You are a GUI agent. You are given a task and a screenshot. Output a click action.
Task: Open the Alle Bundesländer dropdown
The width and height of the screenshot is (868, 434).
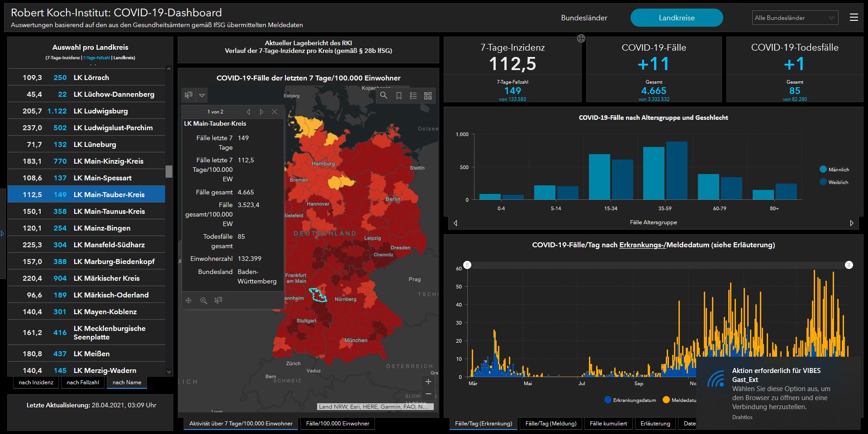click(794, 18)
